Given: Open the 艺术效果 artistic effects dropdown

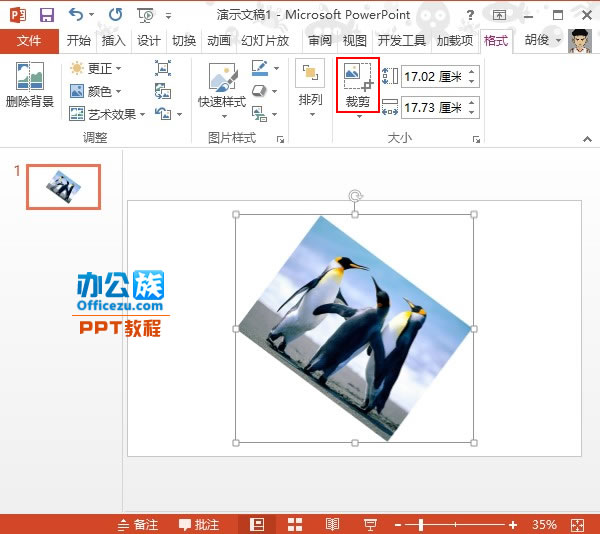Looking at the screenshot, I should pyautogui.click(x=108, y=114).
